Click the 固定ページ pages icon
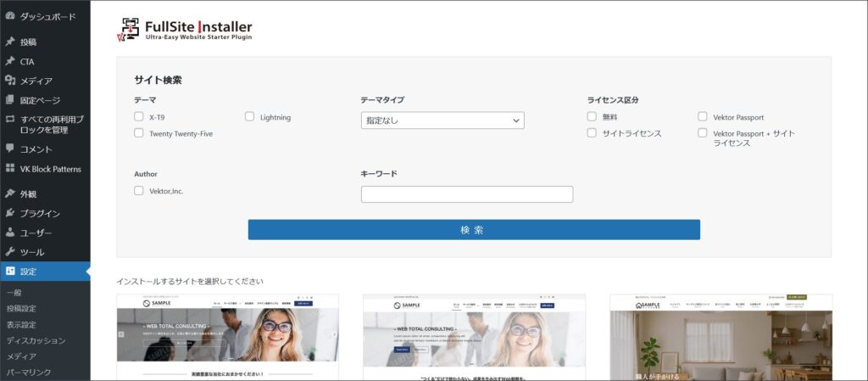 coord(10,100)
